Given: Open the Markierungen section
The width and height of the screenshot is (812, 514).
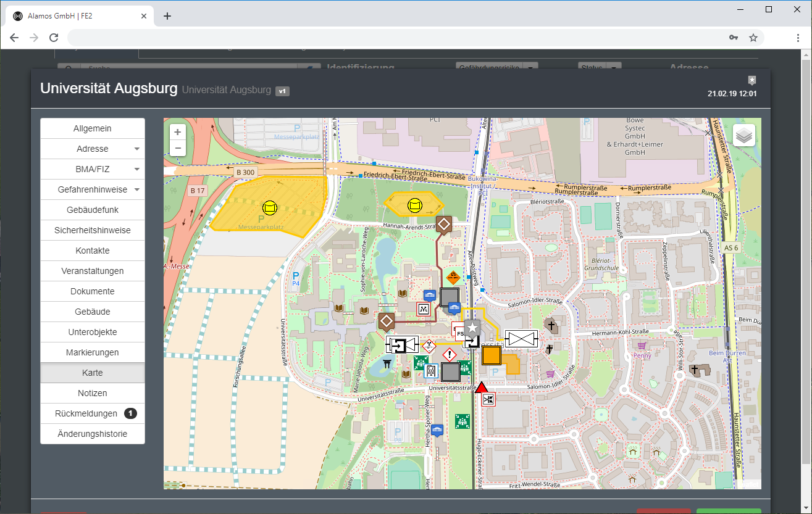Looking at the screenshot, I should (x=93, y=352).
